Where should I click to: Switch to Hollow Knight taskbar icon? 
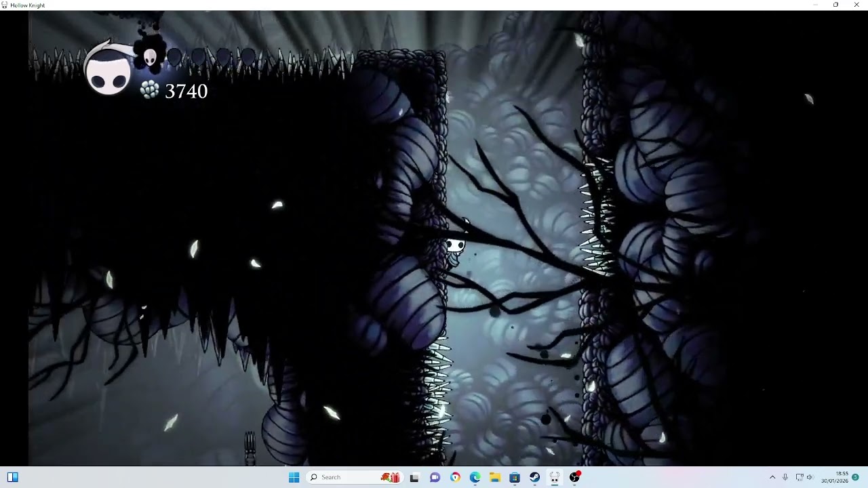[555, 477]
